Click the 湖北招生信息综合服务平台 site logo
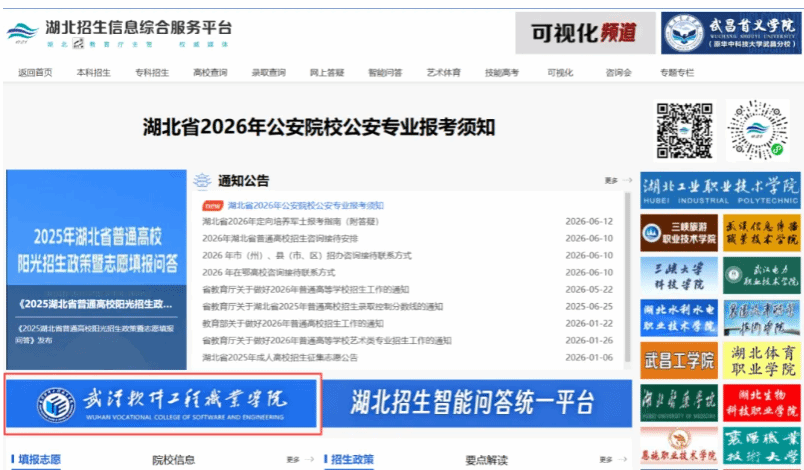Image resolution: width=804 pixels, height=470 pixels. 119,33
